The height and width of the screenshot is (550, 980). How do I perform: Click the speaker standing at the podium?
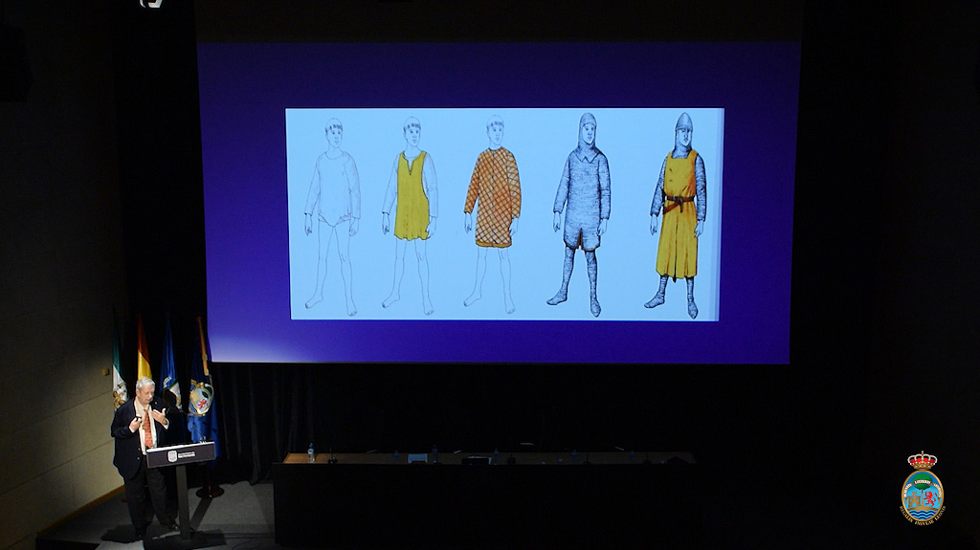[139, 450]
